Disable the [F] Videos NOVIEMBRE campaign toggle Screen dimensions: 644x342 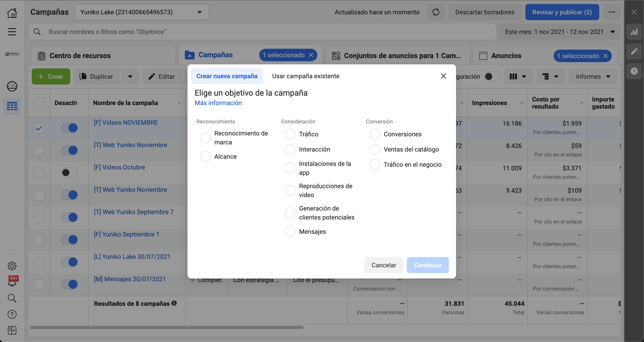[69, 128]
